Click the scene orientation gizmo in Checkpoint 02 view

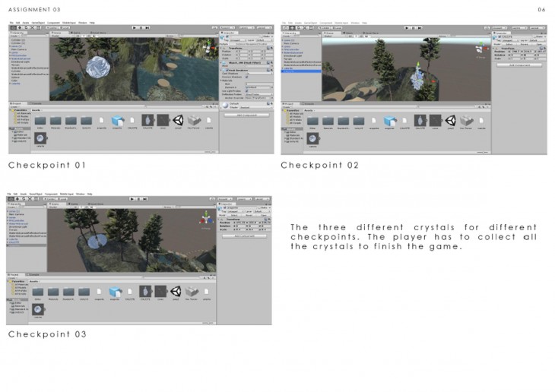pos(479,50)
